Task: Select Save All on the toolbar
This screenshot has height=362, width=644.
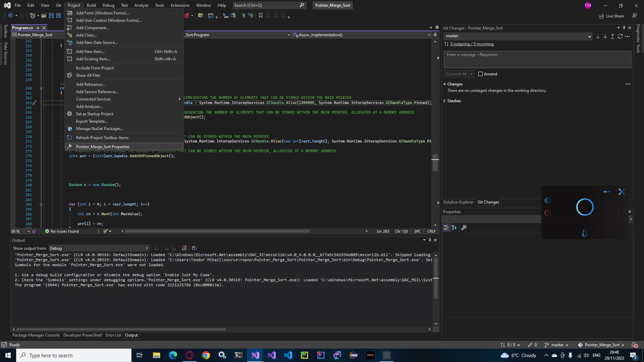Action: click(58, 15)
